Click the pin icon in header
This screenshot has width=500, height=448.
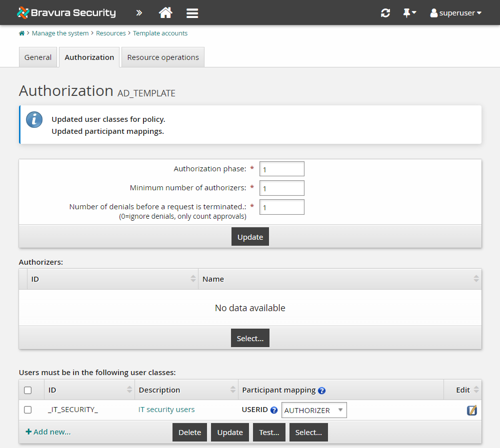coord(408,13)
